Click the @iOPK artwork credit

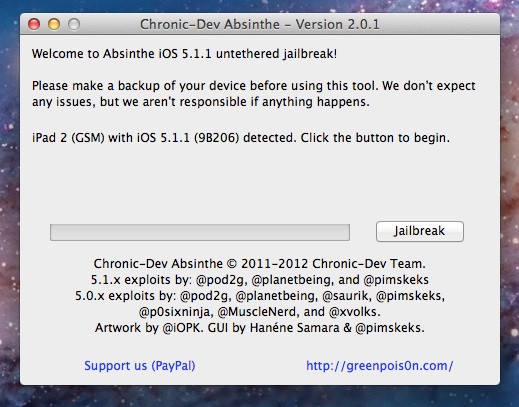click(x=183, y=328)
